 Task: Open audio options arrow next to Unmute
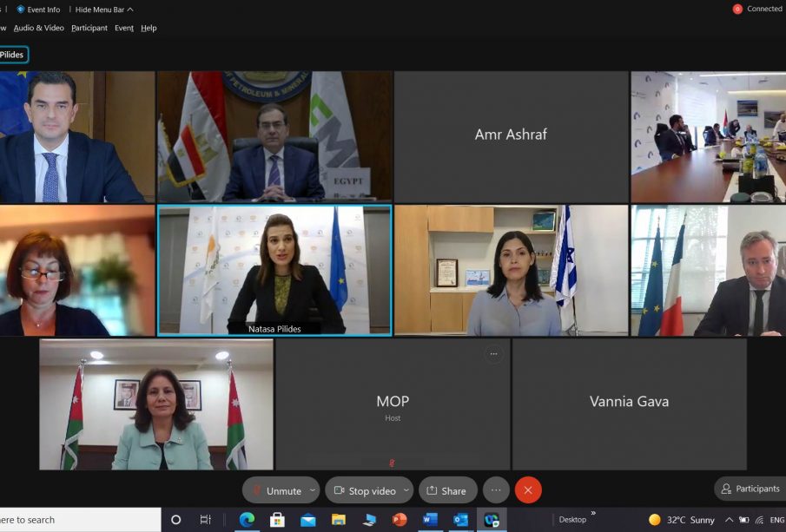click(x=312, y=490)
